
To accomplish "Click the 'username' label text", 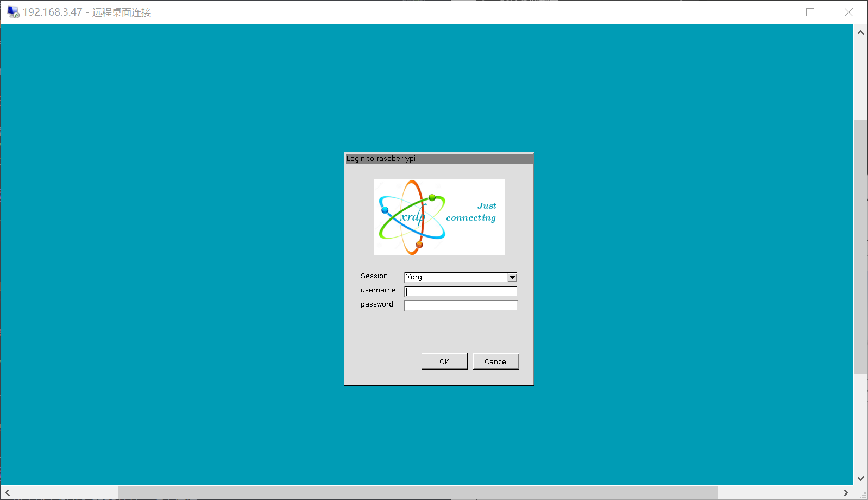I will (378, 290).
